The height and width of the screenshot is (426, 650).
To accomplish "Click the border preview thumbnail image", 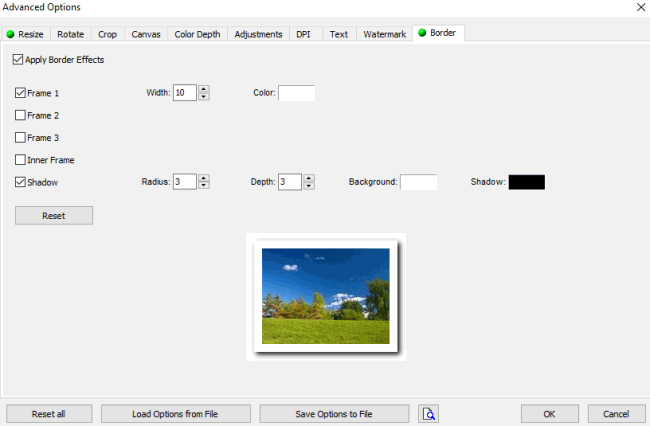I will 325,296.
